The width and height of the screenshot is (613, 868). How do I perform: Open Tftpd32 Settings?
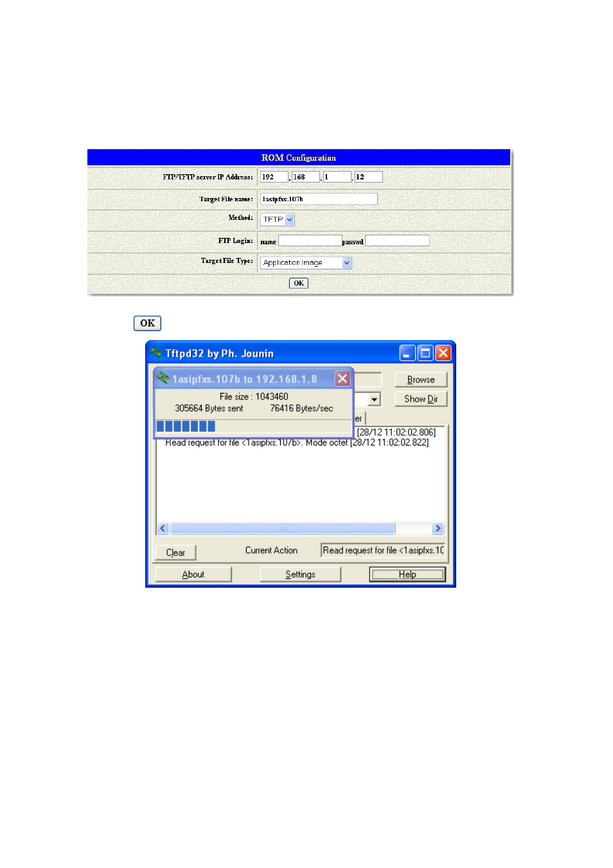tap(300, 575)
